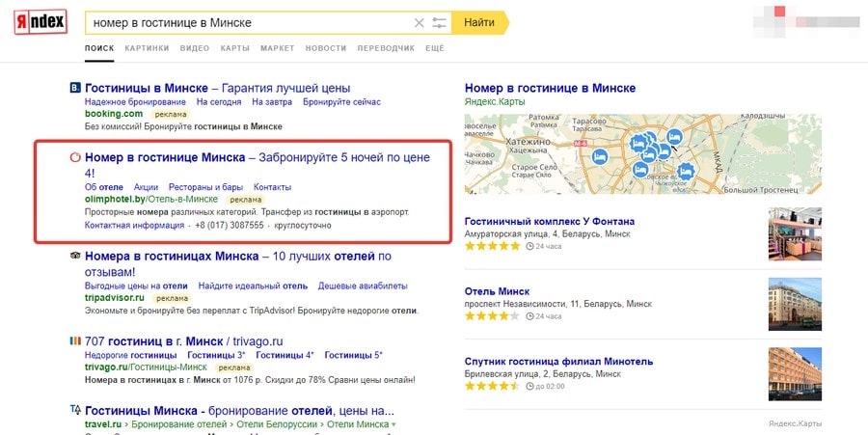868x435 pixels.
Task: Click the trivago colored bars favicon
Action: (75, 340)
